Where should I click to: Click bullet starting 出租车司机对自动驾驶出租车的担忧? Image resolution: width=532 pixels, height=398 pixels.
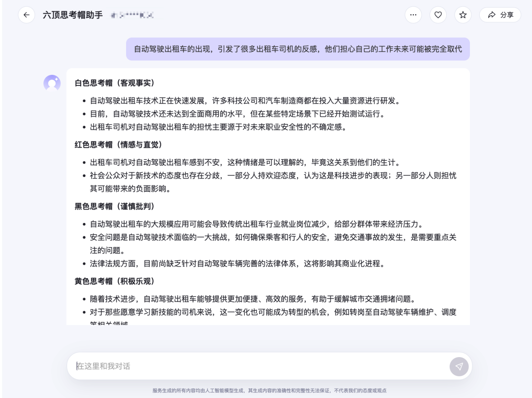click(x=219, y=127)
